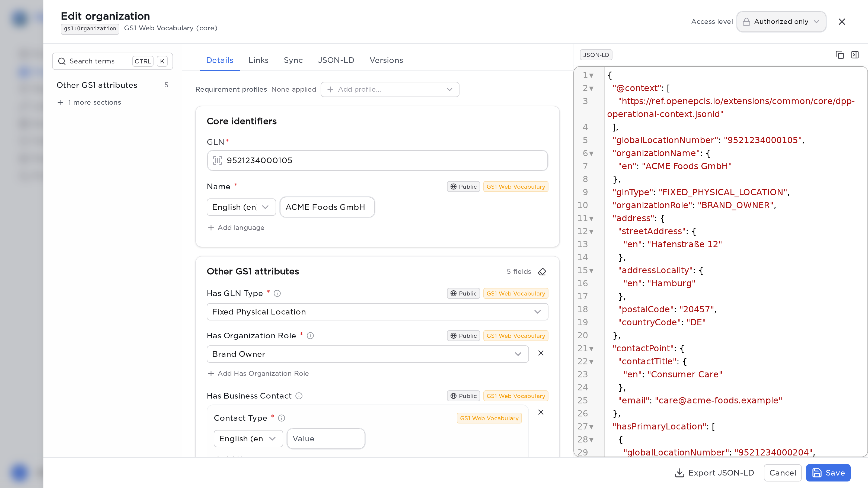Viewport: 868px width, 488px height.
Task: Fold JSON line 1 root object
Action: (591, 76)
